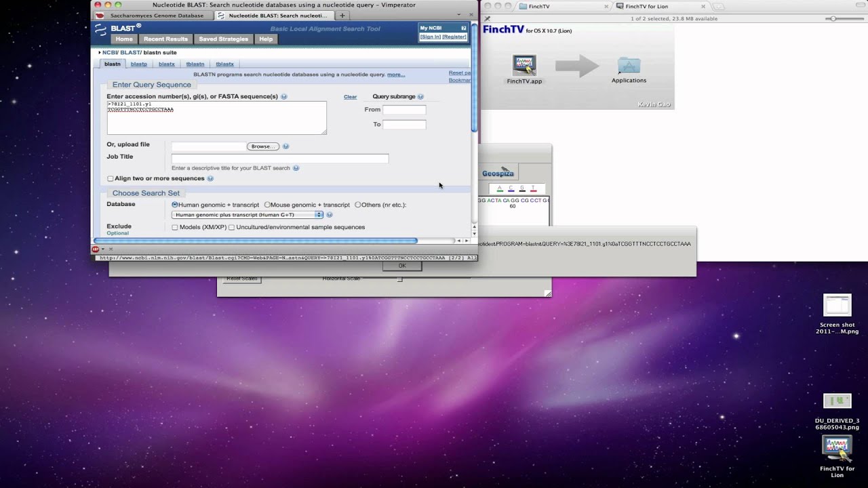Screen dimensions: 868x488
Task: Check Uncultured/environmental sample sequences checkbox
Action: (x=232, y=228)
